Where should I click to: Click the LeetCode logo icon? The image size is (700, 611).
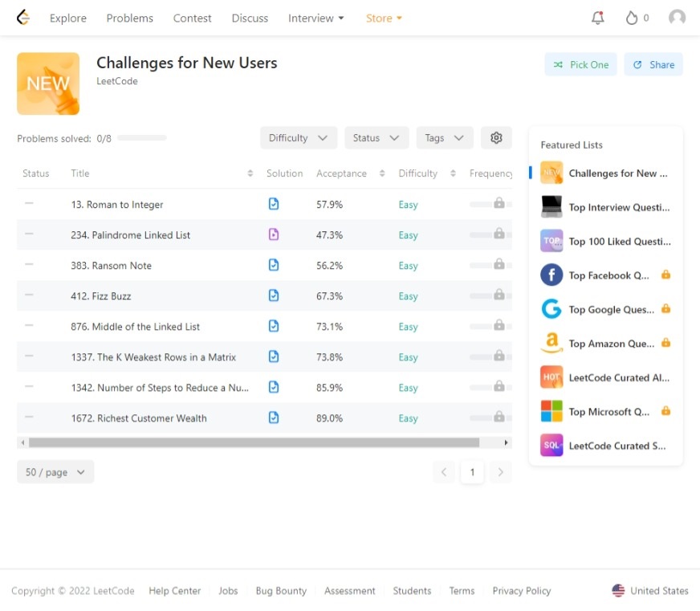23,18
